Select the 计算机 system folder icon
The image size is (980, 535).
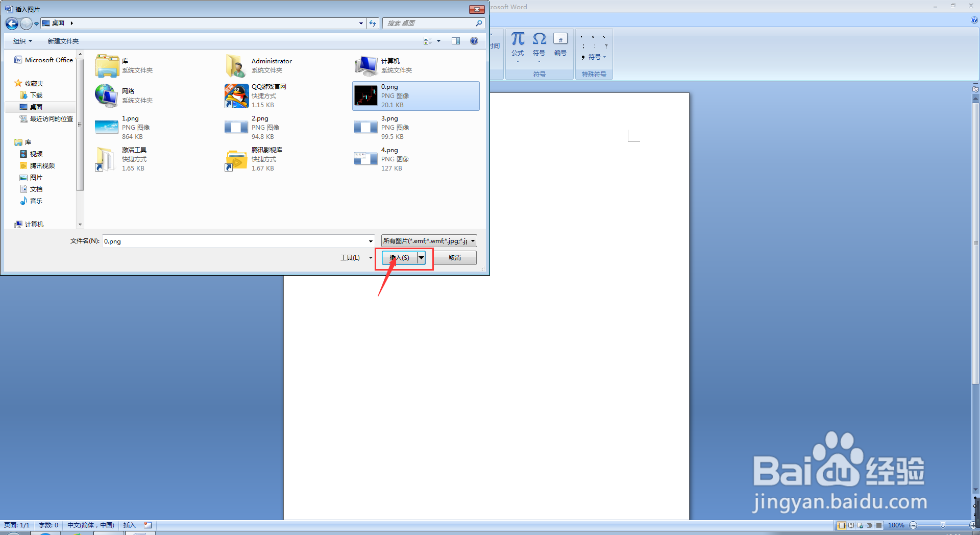click(x=366, y=65)
